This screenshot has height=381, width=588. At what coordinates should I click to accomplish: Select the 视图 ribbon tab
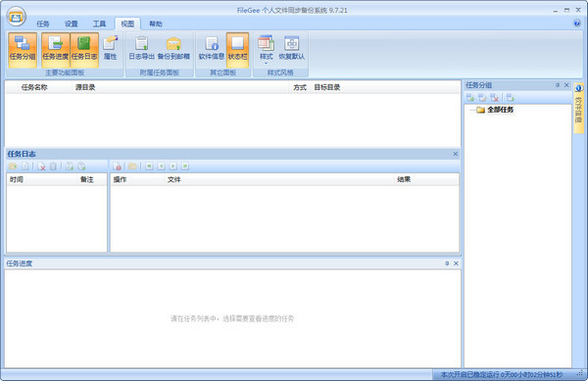(x=127, y=24)
